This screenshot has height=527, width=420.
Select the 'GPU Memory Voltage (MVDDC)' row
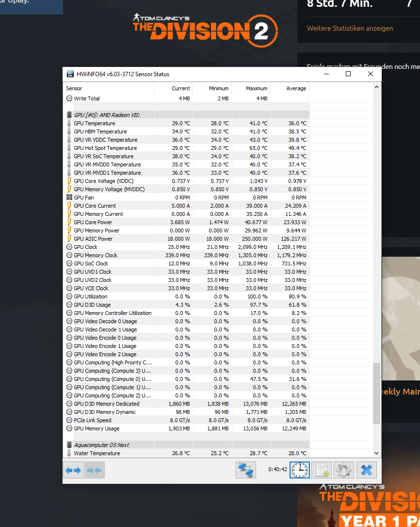187,189
